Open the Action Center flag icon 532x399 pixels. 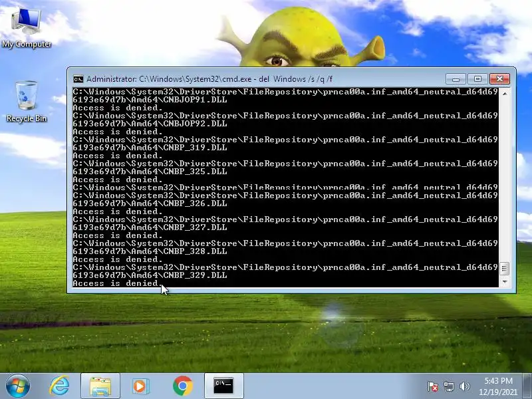click(x=433, y=386)
